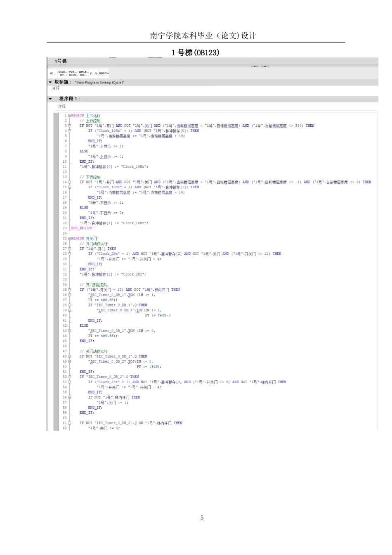Click the // 关门动作执行 comment on line 47
The width and height of the screenshot is (392, 555).
[x=94, y=351]
